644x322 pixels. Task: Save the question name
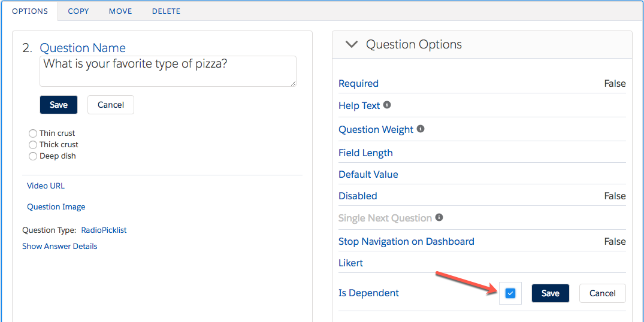pos(59,105)
